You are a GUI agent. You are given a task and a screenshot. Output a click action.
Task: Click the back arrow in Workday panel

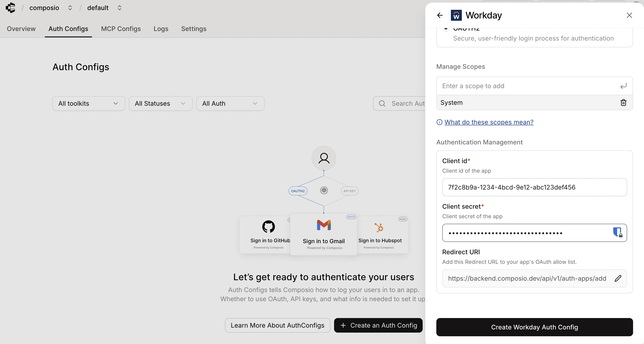[440, 15]
